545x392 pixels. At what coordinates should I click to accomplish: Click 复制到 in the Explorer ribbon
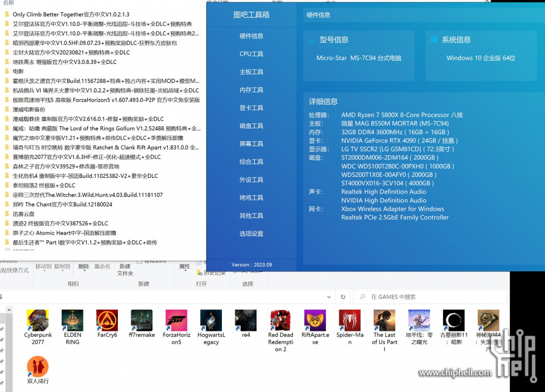tap(62, 266)
